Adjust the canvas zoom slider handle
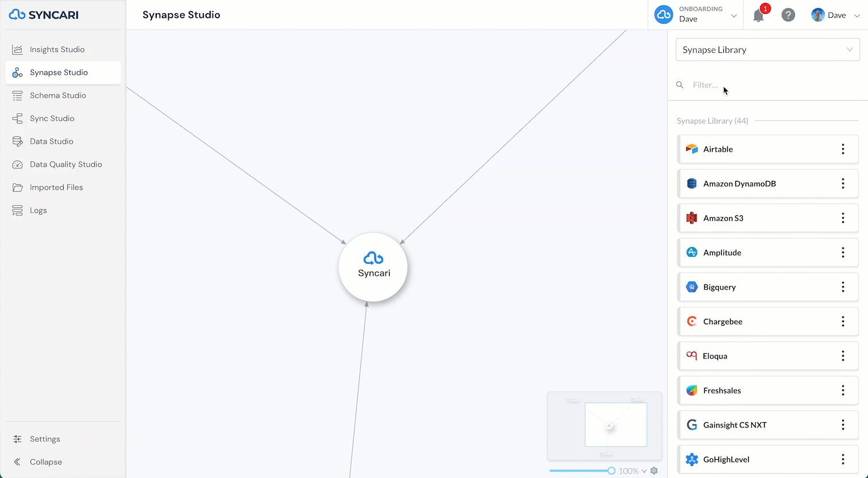This screenshot has height=478, width=868. (x=611, y=471)
